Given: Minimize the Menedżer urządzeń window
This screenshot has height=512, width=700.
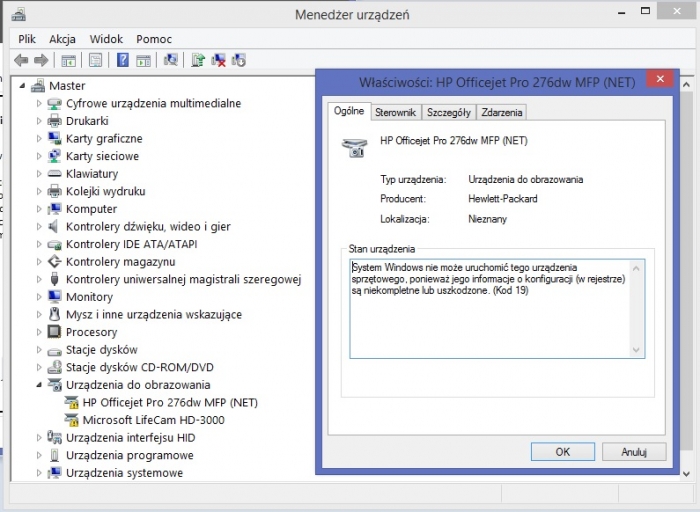Looking at the screenshot, I should 621,12.
